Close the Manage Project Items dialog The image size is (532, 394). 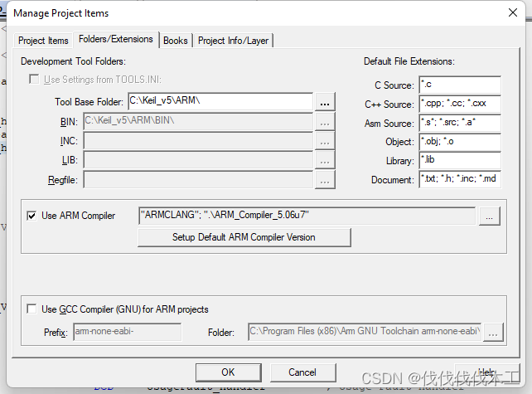513,13
